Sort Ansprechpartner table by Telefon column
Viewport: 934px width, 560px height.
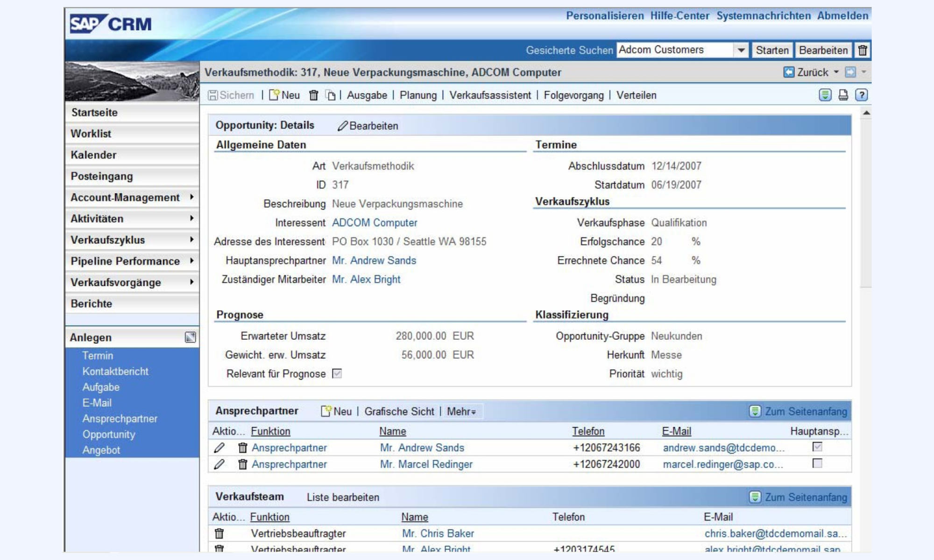[x=588, y=431]
